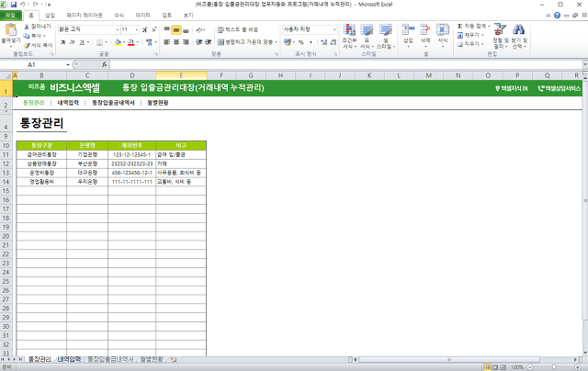
Task: Switch to the Insert (삽입) ribbon tab
Action: [x=50, y=16]
